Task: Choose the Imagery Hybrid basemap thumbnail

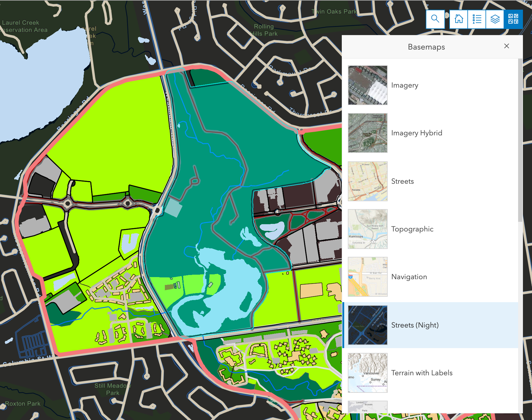Action: click(x=367, y=133)
